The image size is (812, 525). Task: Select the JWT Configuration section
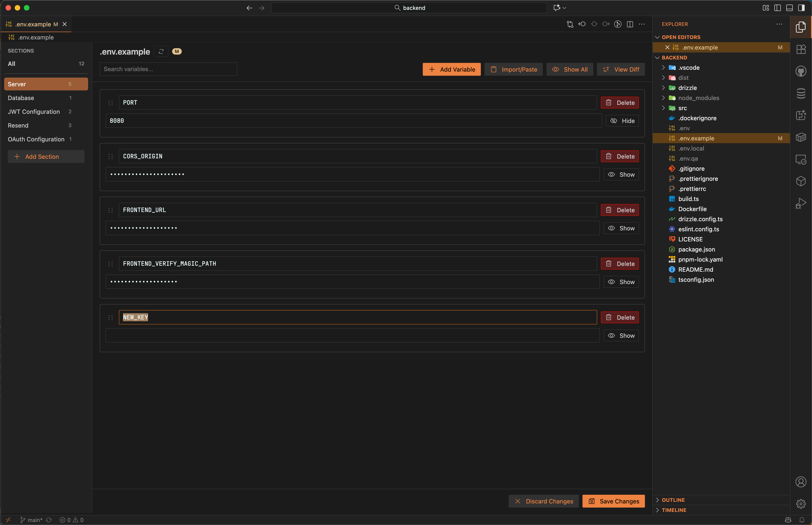[34, 112]
